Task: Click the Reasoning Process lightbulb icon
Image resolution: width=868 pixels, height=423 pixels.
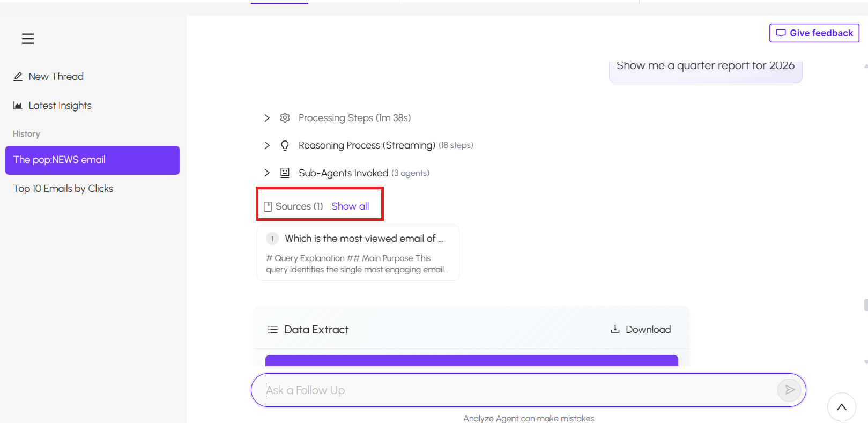Action: coord(285,145)
